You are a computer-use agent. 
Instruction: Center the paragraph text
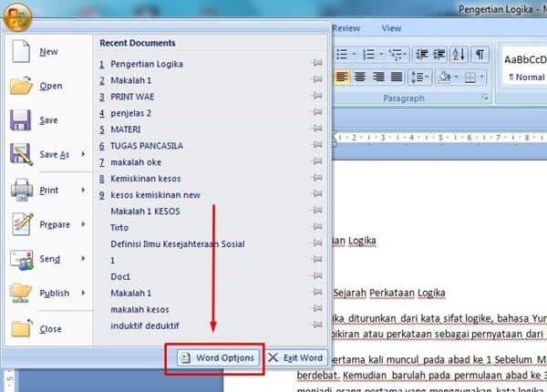(x=360, y=77)
